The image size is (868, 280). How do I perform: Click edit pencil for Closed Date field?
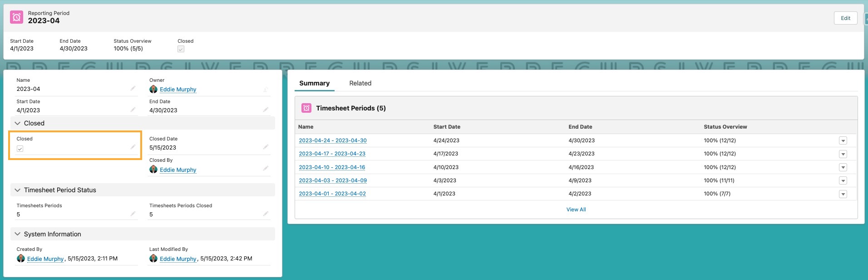click(266, 147)
